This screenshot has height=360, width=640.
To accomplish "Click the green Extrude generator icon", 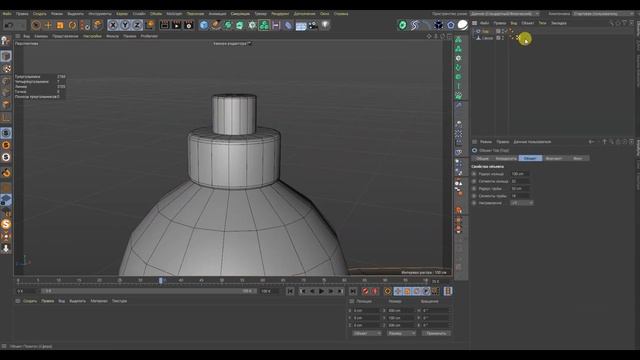I will pos(240,25).
